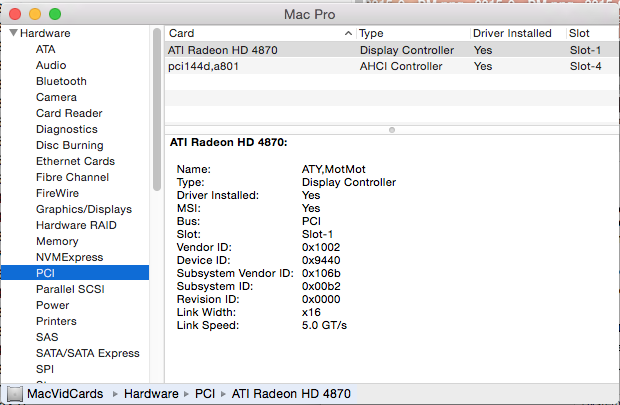Select Camera in the sidebar

coord(56,97)
